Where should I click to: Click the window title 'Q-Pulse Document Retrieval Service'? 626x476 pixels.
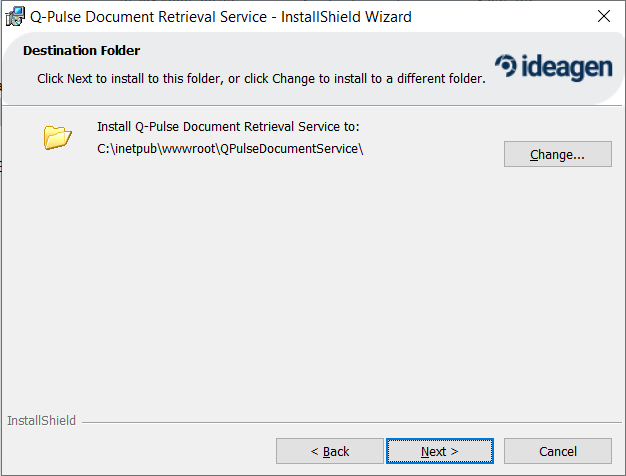[x=149, y=17]
